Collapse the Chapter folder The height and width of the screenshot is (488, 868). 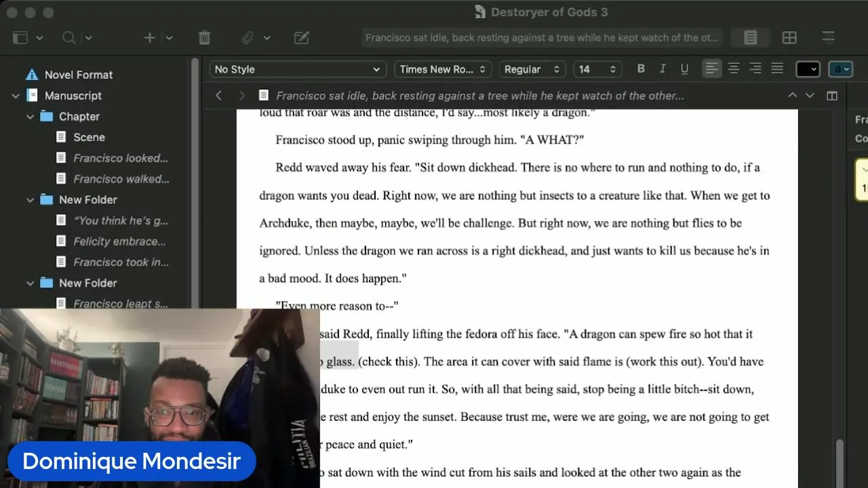pyautogui.click(x=30, y=117)
